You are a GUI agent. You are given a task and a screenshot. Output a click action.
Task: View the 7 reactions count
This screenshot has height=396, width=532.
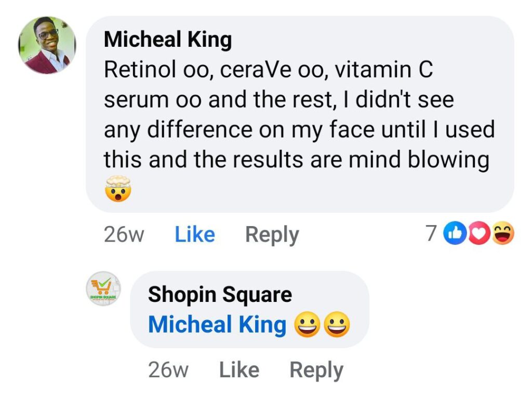pos(431,234)
